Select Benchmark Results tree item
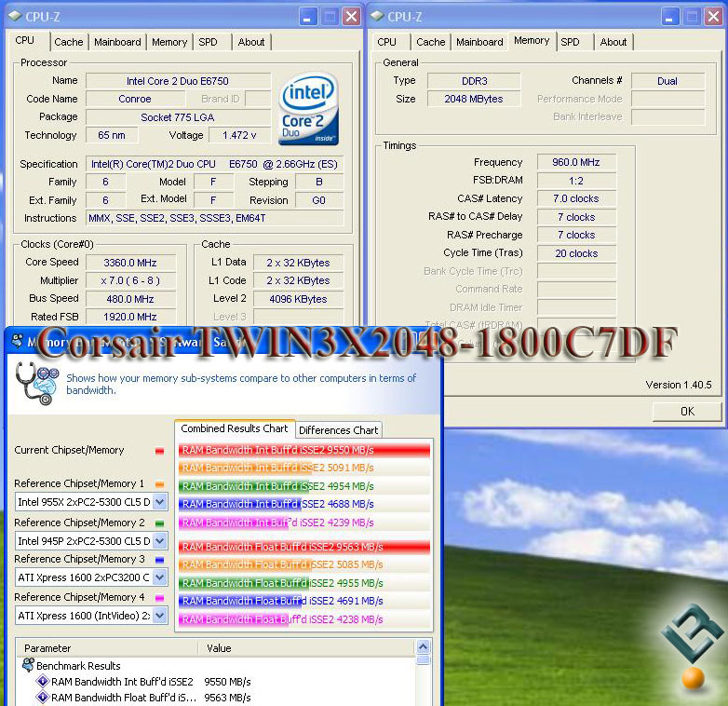The height and width of the screenshot is (706, 728). [x=78, y=666]
